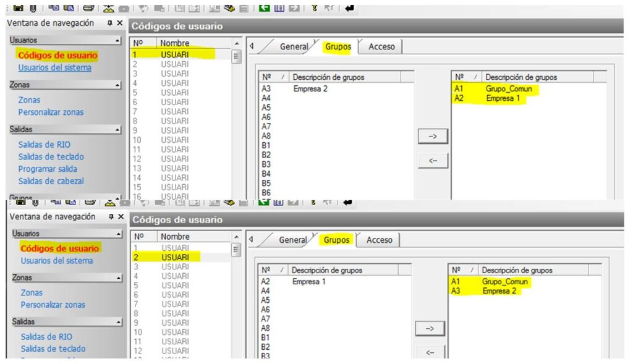Open 'Programar salida' link in upper window
633x364 pixels.
(x=48, y=169)
